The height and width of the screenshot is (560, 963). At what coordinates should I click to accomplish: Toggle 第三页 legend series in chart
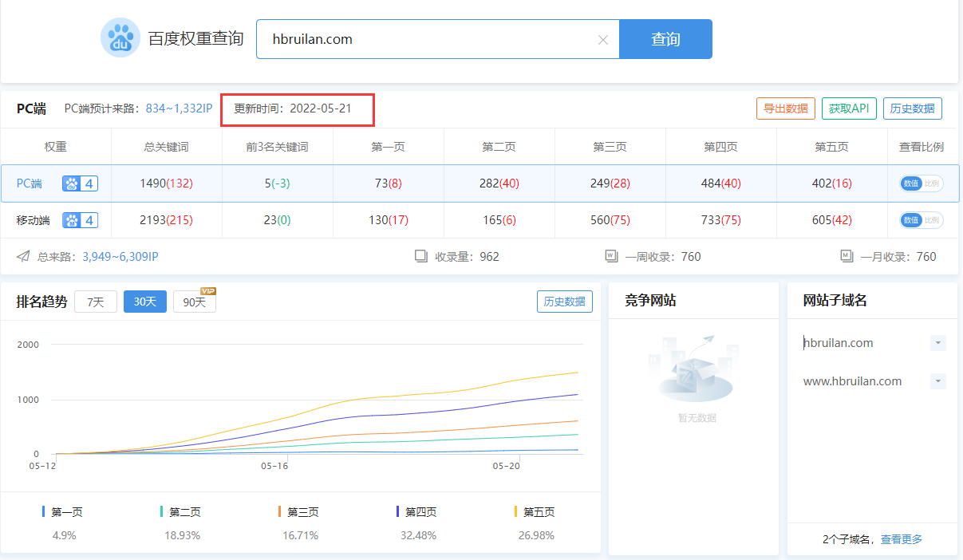298,512
